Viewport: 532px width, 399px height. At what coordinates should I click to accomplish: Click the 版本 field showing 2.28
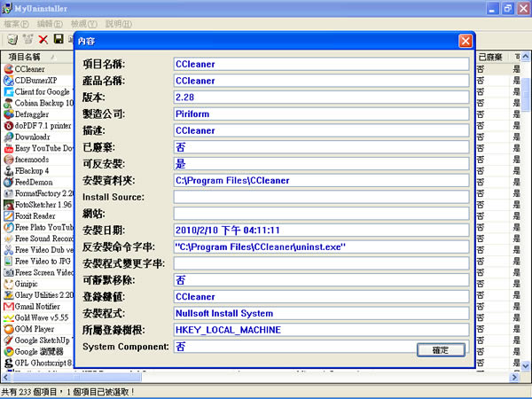click(x=321, y=98)
